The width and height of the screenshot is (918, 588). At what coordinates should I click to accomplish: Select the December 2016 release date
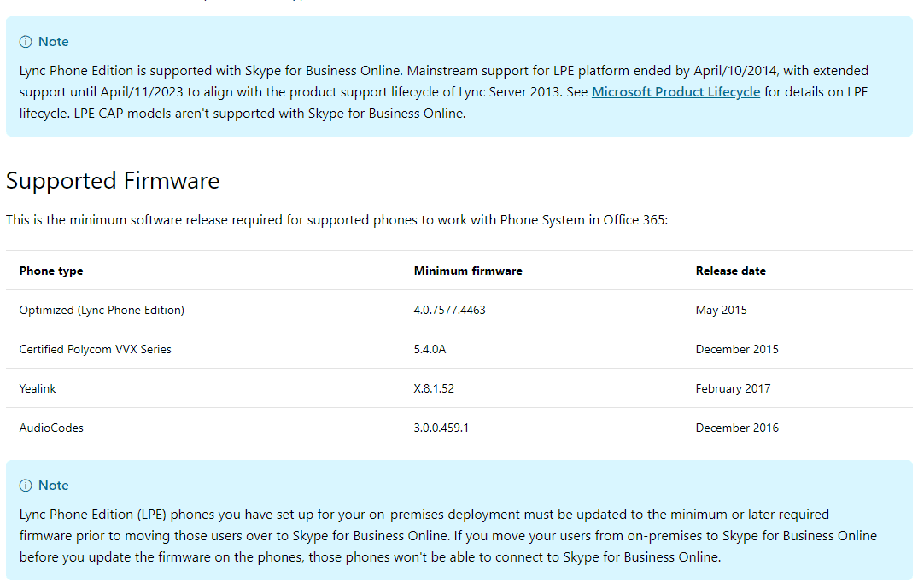(x=737, y=428)
